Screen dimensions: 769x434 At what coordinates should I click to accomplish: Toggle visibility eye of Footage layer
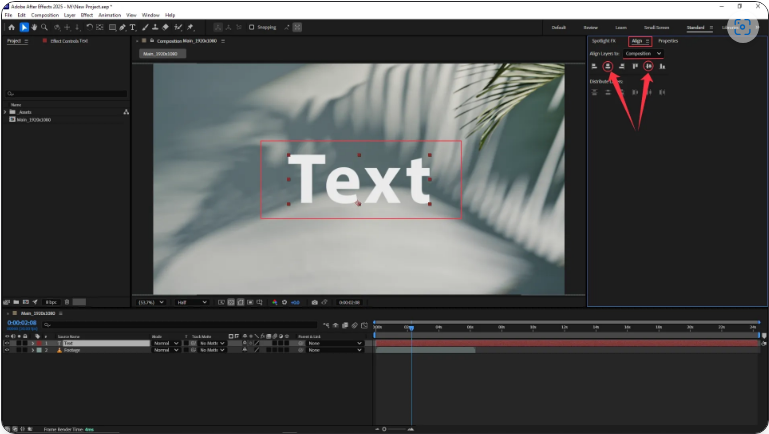pos(7,350)
